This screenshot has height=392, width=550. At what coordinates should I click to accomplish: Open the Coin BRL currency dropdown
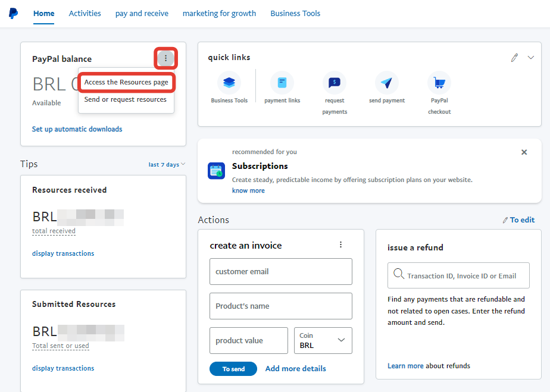pyautogui.click(x=323, y=340)
